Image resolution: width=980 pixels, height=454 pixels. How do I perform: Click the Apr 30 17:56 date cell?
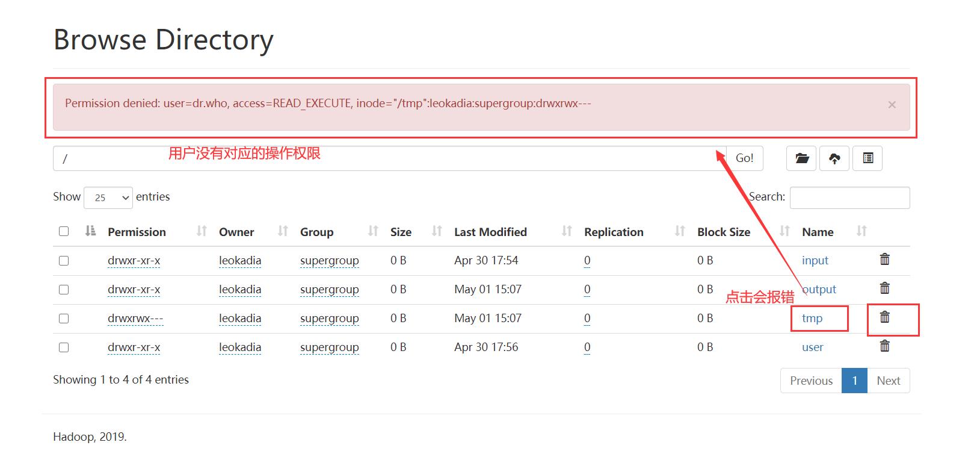click(x=486, y=347)
